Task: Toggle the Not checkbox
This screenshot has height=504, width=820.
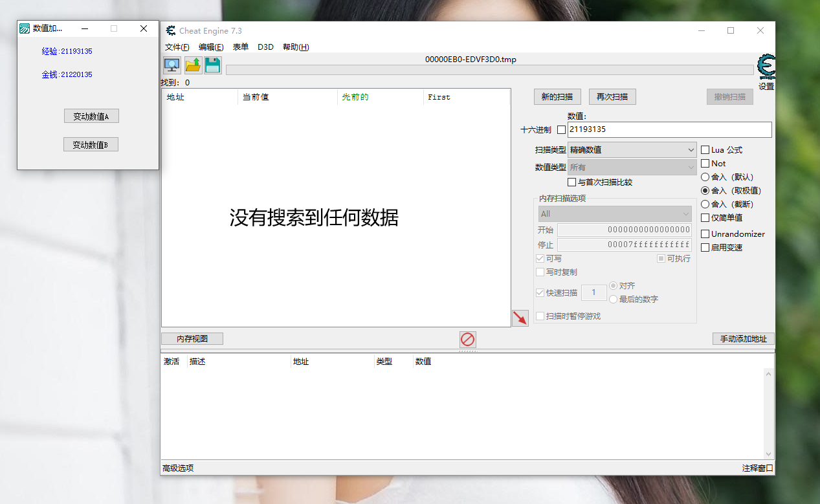Action: click(705, 164)
